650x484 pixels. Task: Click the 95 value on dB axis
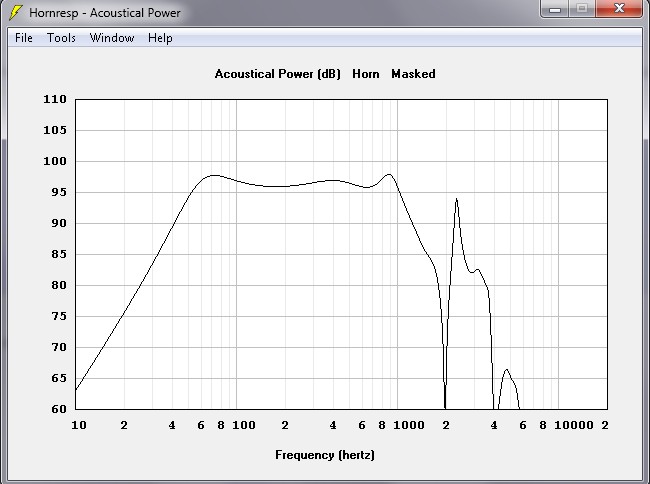pos(58,193)
